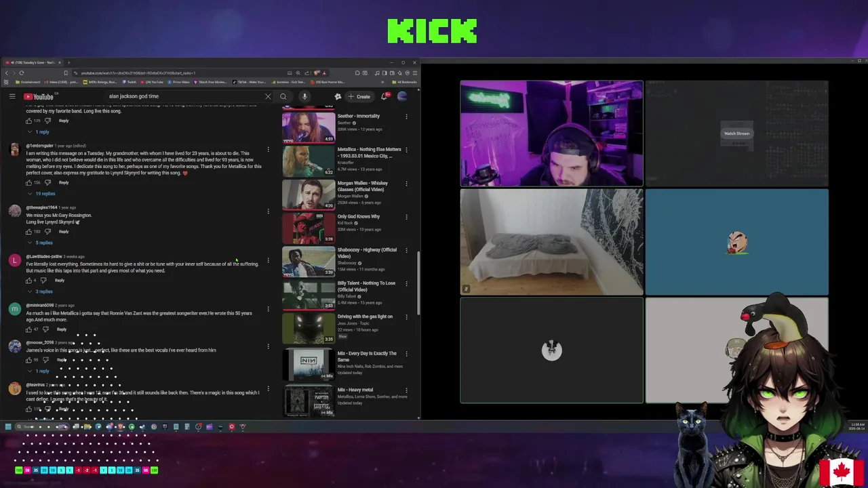Like the @1erdemguler comment
Image resolution: width=868 pixels, height=488 pixels.
point(28,182)
